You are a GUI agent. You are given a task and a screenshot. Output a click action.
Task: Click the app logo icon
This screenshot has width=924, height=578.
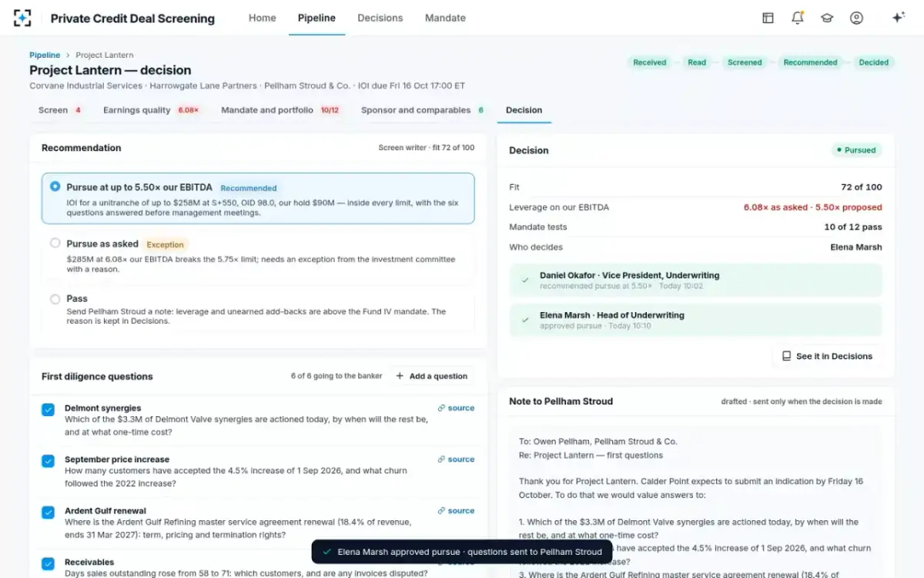[x=22, y=18]
